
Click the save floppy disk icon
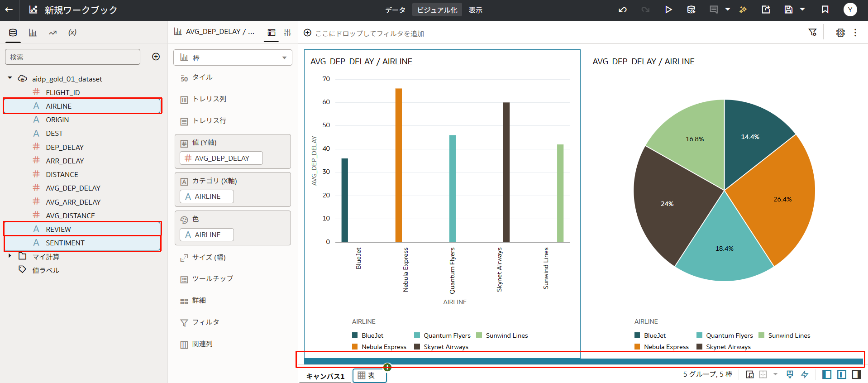coord(788,10)
